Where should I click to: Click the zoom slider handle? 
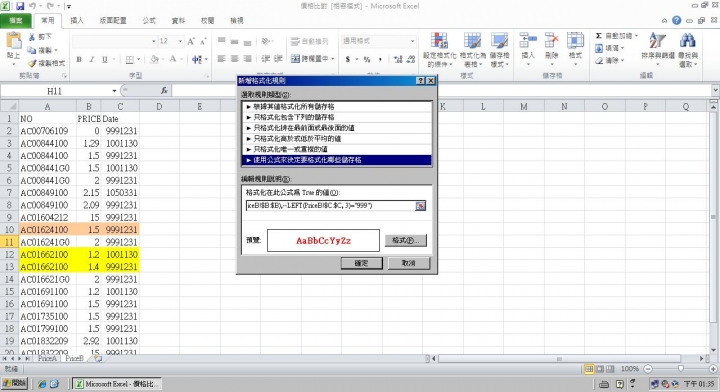click(681, 369)
